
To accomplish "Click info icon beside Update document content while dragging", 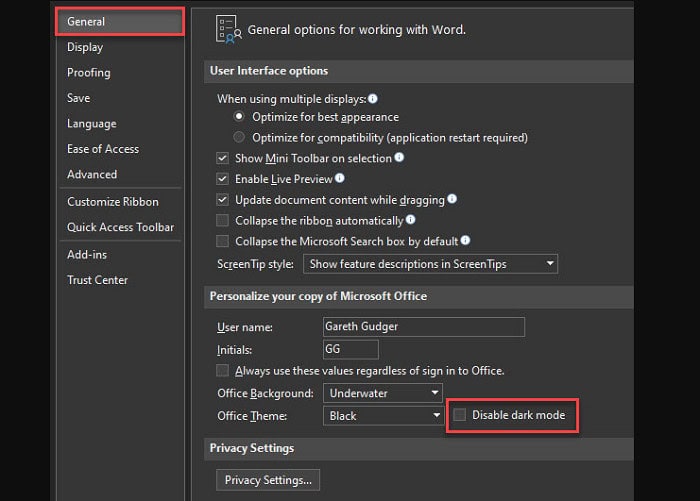I will (x=452, y=199).
